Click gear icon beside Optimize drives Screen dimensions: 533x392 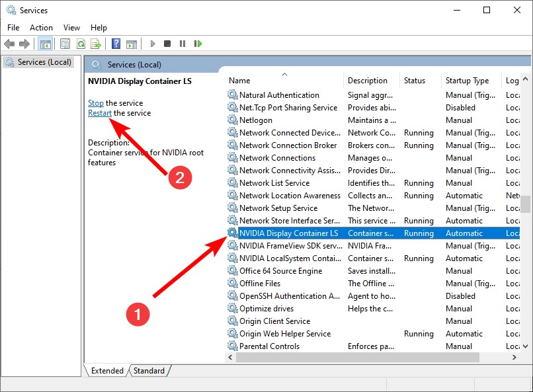point(233,309)
